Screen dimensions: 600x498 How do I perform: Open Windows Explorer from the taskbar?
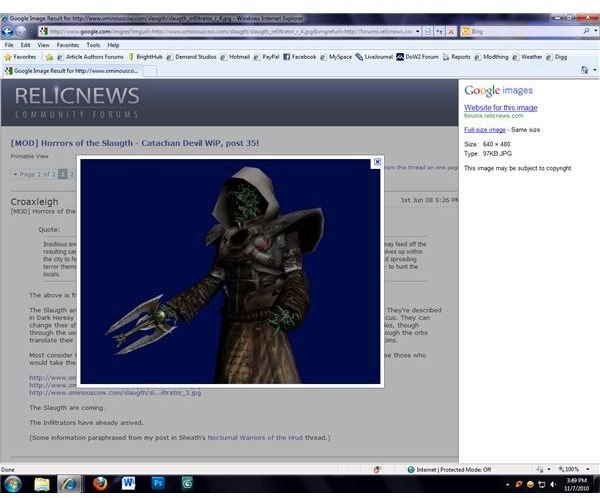pos(42,484)
